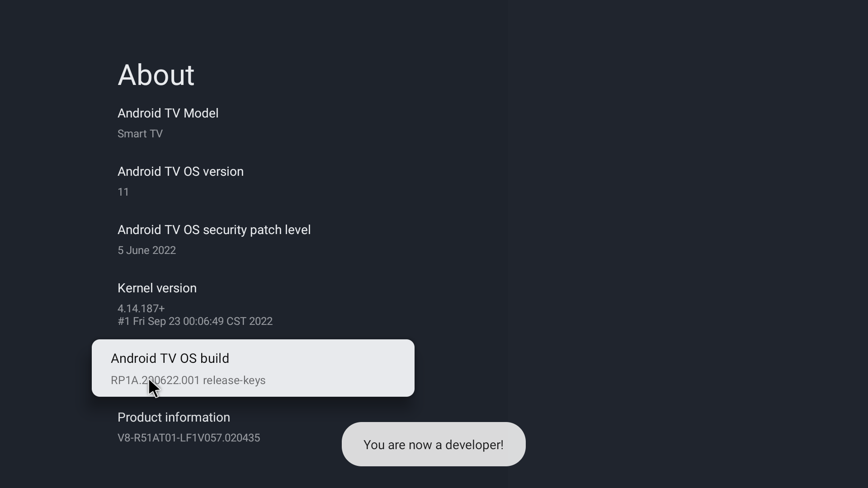Click the '5 June 2022' patch date
The width and height of the screenshot is (868, 488).
[146, 250]
